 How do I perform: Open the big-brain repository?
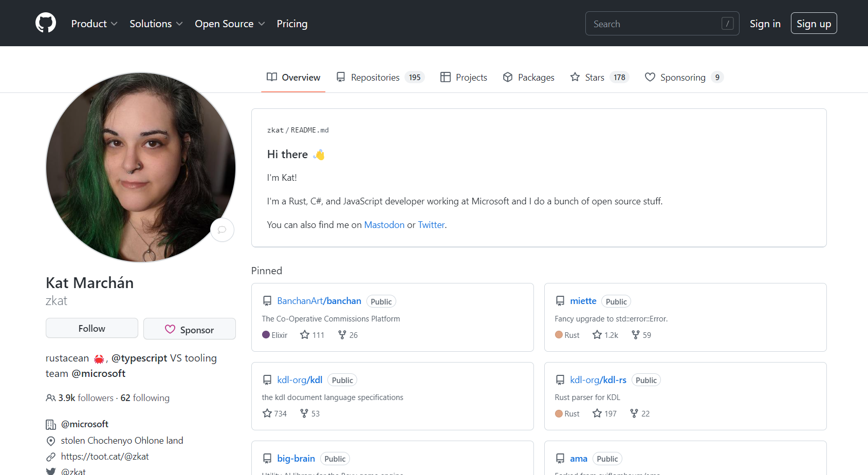(296, 459)
